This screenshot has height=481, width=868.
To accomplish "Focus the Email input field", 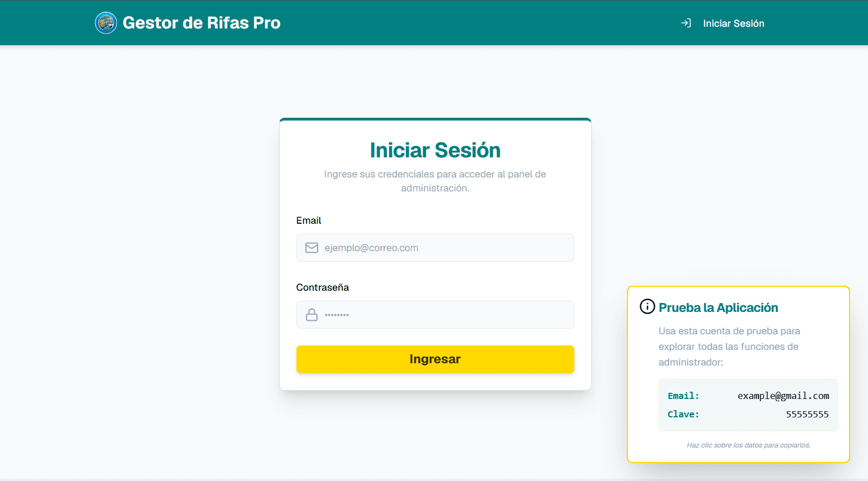I will (x=435, y=248).
